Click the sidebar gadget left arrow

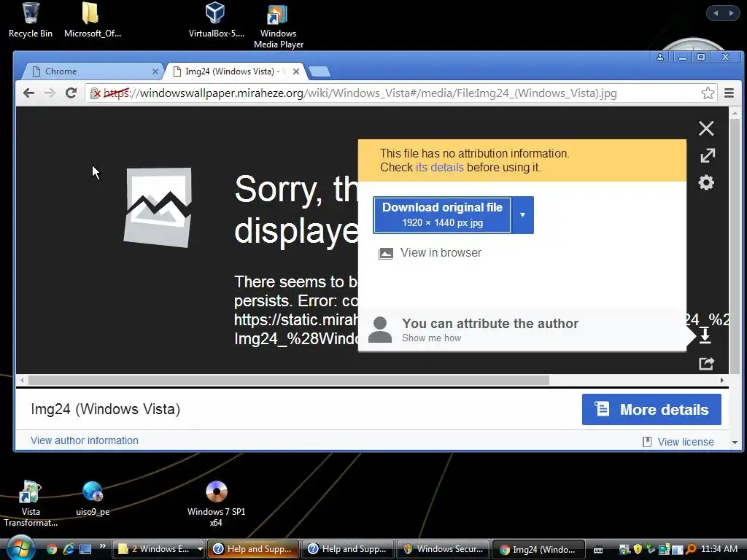click(715, 13)
